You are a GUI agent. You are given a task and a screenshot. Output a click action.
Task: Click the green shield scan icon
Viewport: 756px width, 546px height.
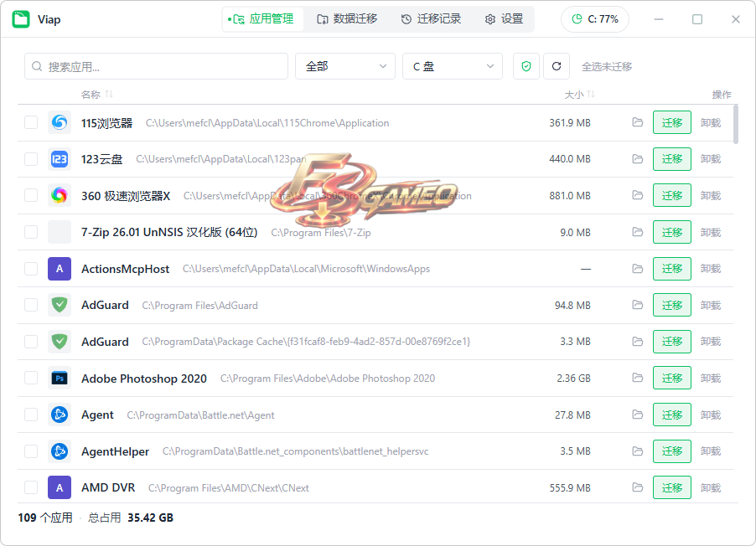point(526,66)
